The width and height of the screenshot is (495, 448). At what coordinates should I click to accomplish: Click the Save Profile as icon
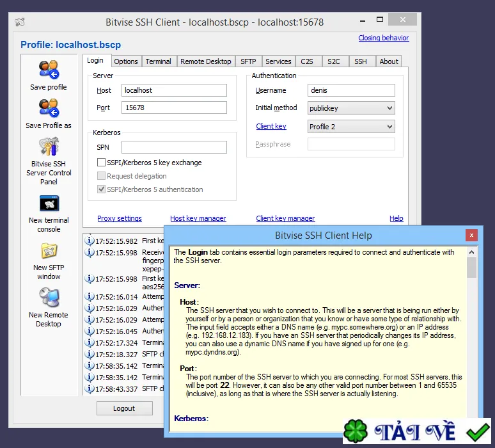click(x=49, y=108)
